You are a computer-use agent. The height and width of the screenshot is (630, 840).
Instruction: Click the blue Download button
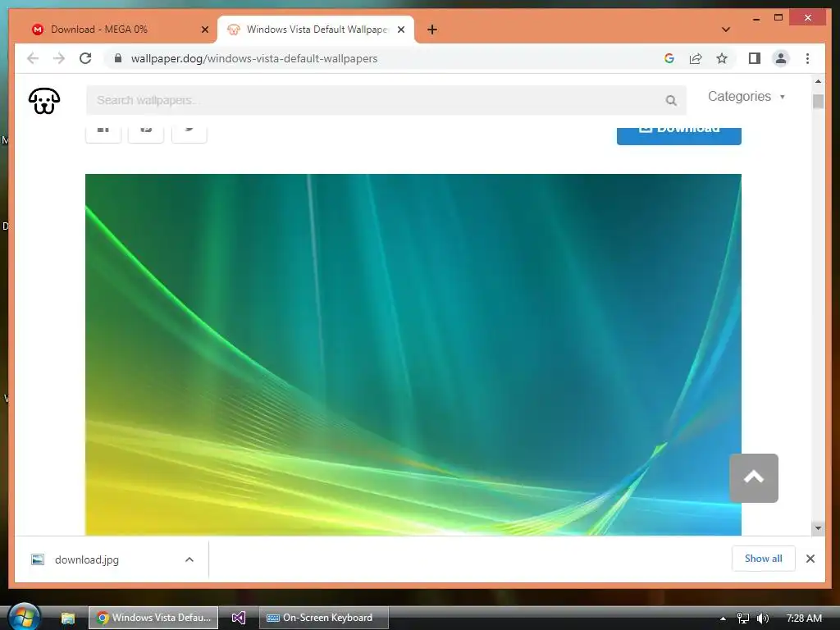[678, 135]
